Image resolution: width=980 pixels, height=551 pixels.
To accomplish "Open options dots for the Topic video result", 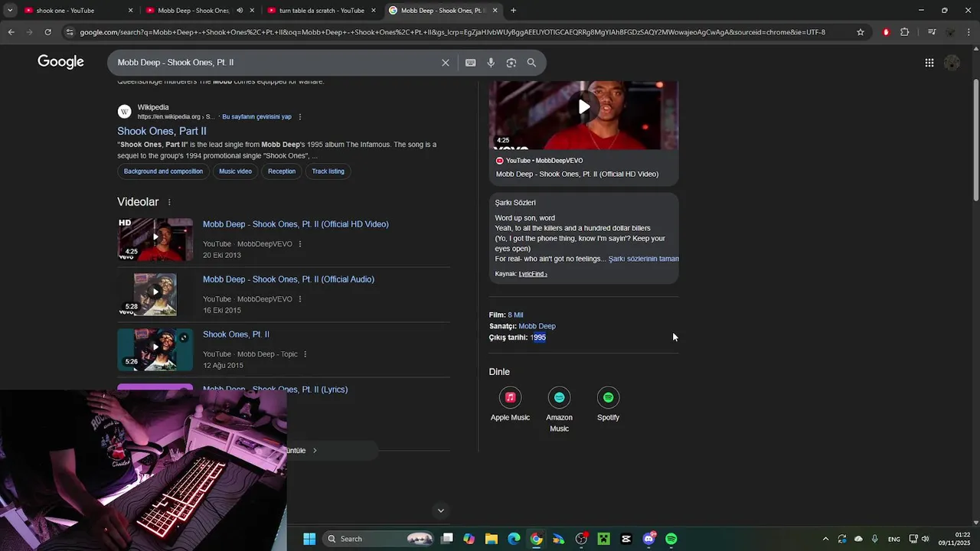I will pyautogui.click(x=305, y=354).
